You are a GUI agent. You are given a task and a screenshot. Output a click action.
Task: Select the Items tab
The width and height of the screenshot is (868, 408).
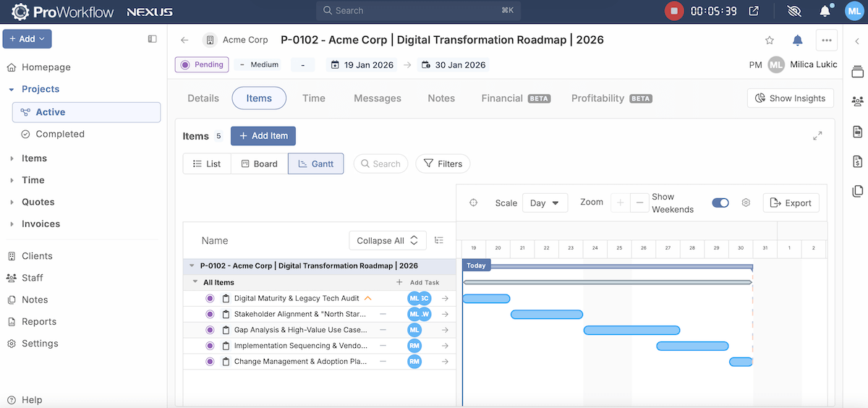click(259, 98)
